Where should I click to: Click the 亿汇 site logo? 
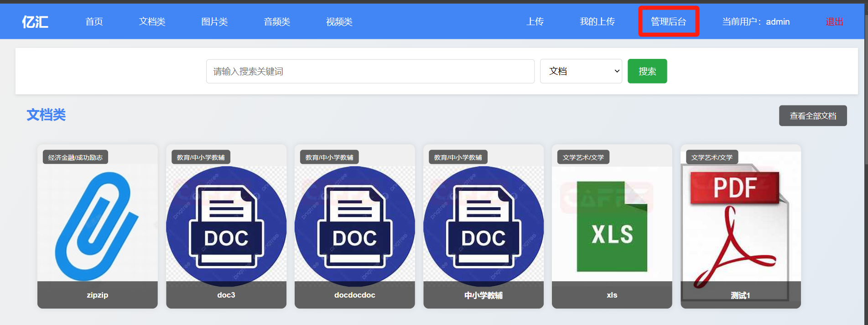click(35, 21)
